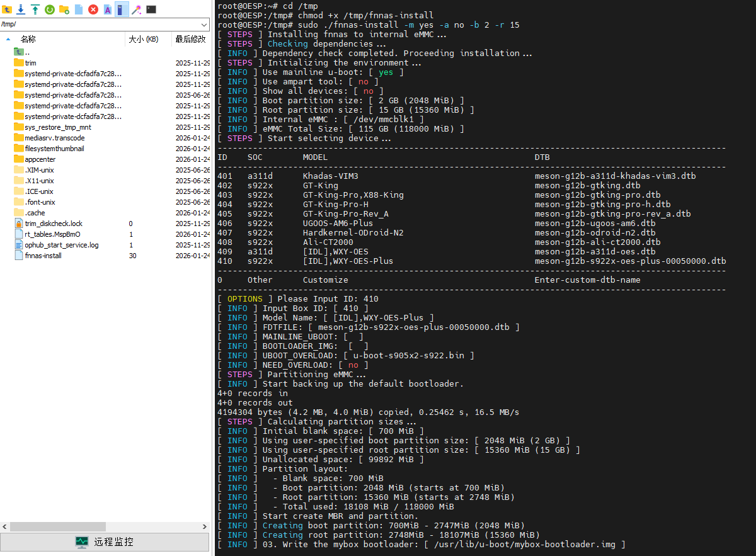Select the appcenter folder
Screen dimensions: 756x556
40,159
